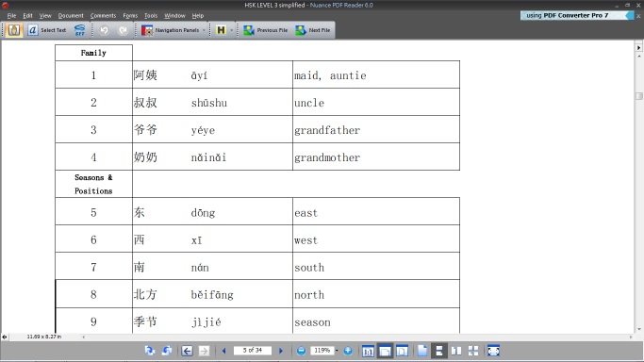This screenshot has width=644, height=362.
Task: Open the Edit menu
Action: pyautogui.click(x=27, y=16)
